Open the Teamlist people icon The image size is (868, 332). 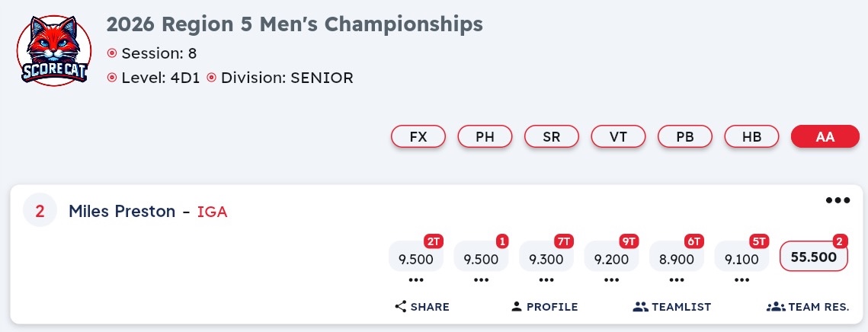point(640,307)
